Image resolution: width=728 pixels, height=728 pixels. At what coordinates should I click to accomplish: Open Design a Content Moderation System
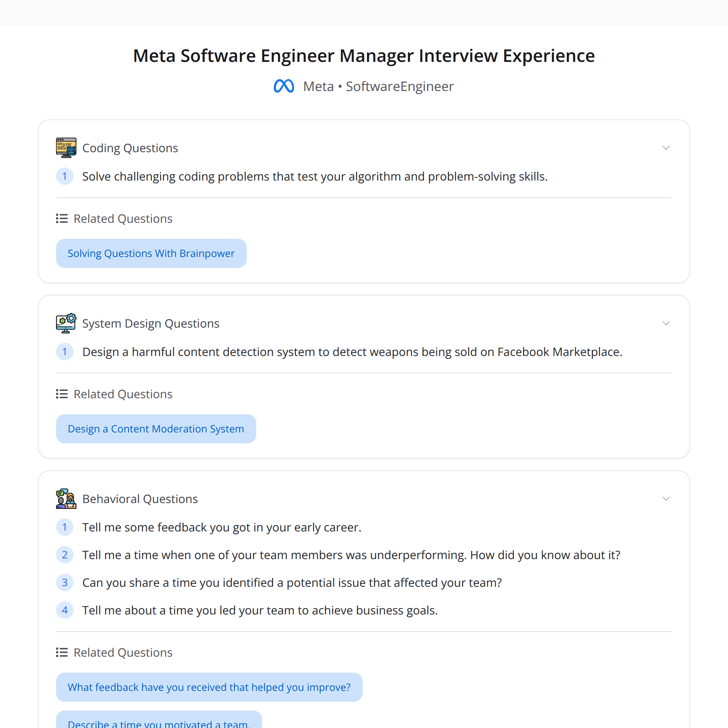(x=156, y=428)
